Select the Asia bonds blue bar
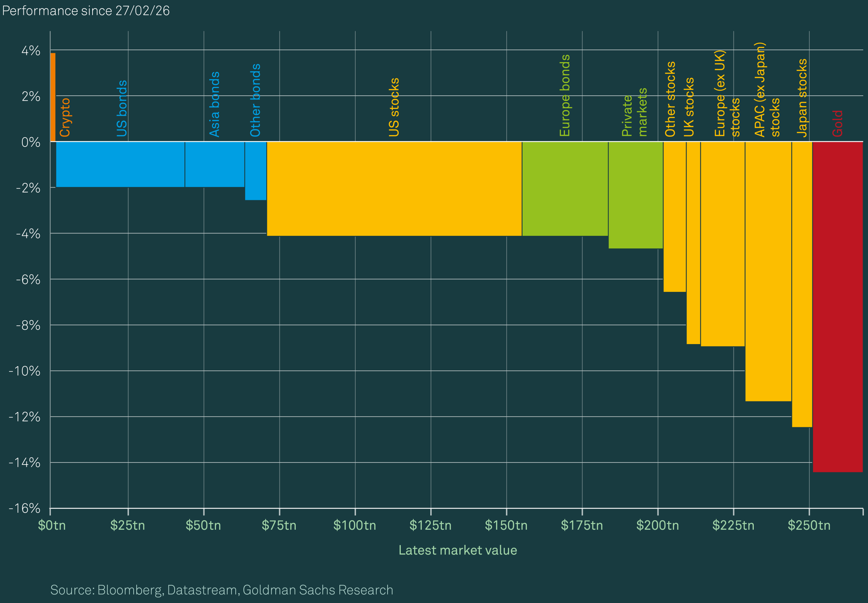The height and width of the screenshot is (603, 868). [x=214, y=164]
